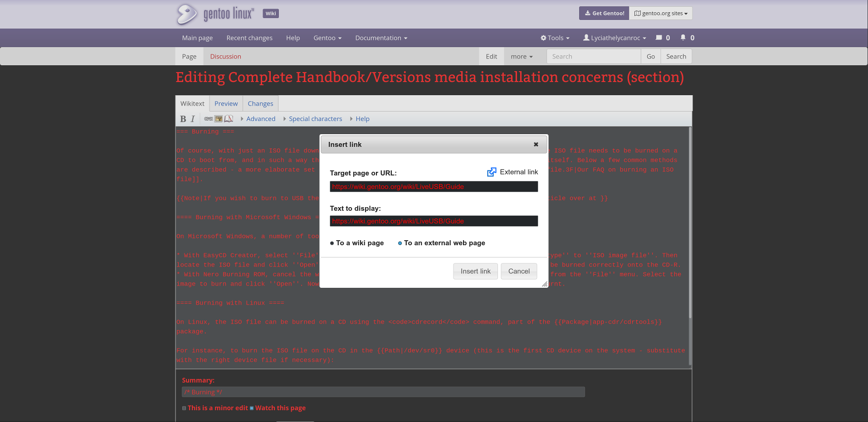Screen dimensions: 868x422
Task: Select the Edit tab
Action: click(492, 57)
